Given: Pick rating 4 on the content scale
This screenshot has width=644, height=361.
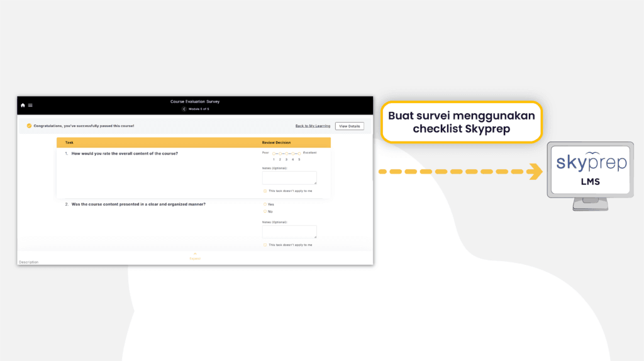Looking at the screenshot, I should click(x=293, y=153).
